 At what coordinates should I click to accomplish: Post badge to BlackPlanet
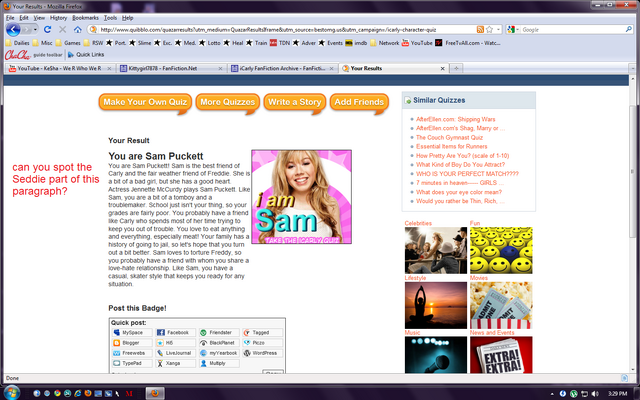tap(219, 343)
